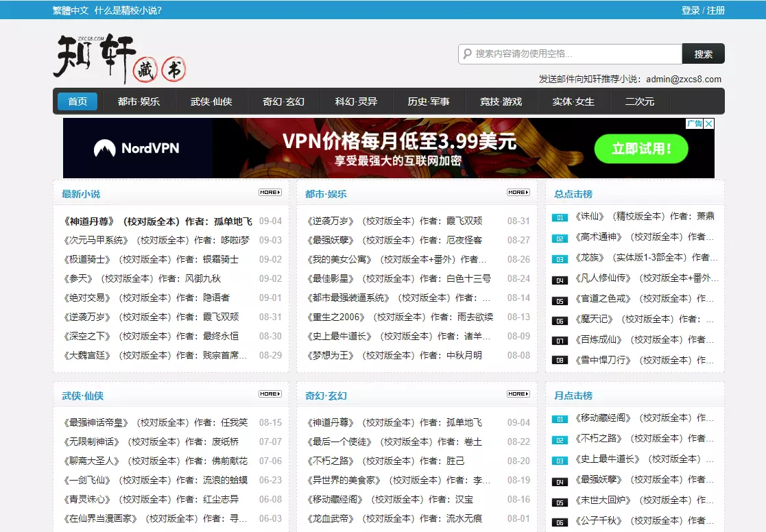Click rank 06 badge in 月点击榜

click(x=560, y=522)
